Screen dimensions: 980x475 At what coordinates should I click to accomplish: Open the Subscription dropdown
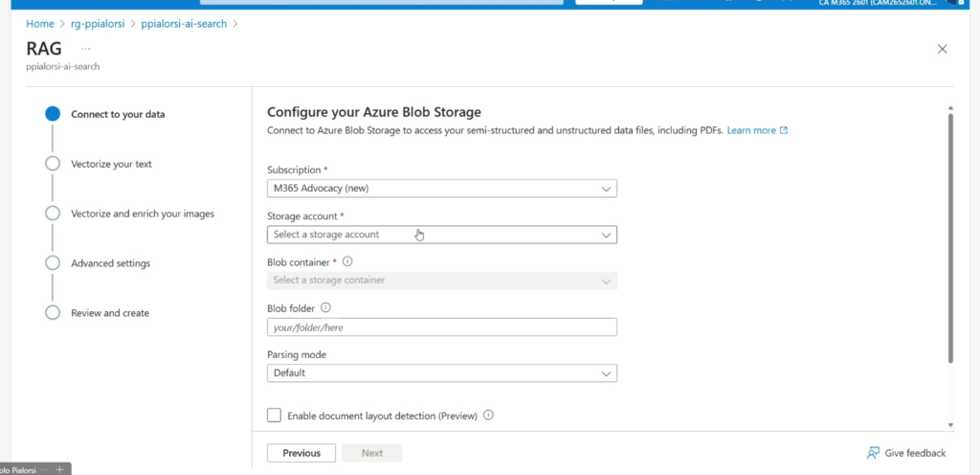pyautogui.click(x=441, y=189)
